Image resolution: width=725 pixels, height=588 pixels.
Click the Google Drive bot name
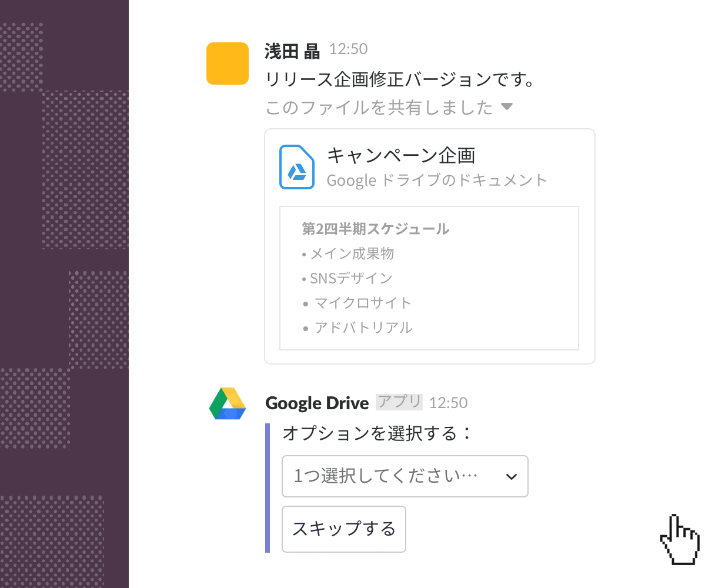click(x=317, y=403)
